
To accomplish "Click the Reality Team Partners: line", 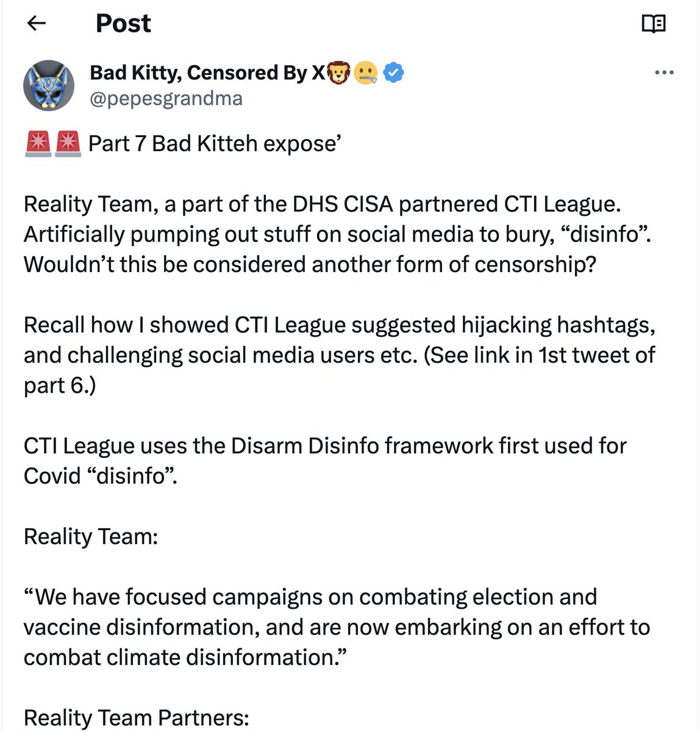I will click(136, 718).
